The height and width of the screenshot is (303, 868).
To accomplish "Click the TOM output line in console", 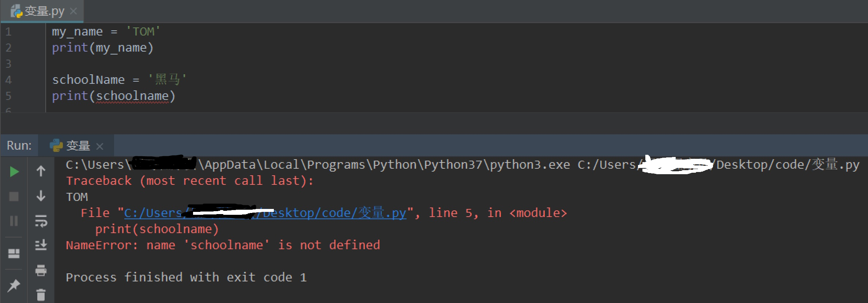I will pos(77,197).
